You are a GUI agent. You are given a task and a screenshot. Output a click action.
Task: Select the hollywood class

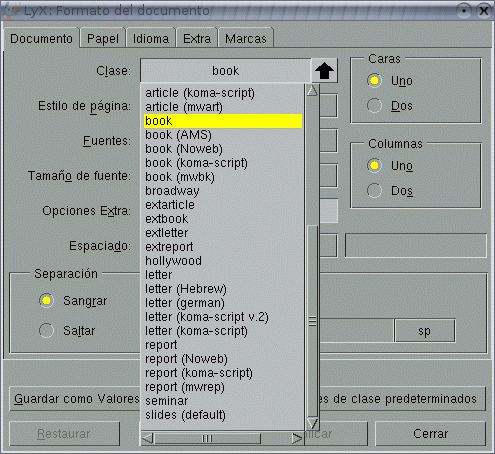pyautogui.click(x=223, y=261)
